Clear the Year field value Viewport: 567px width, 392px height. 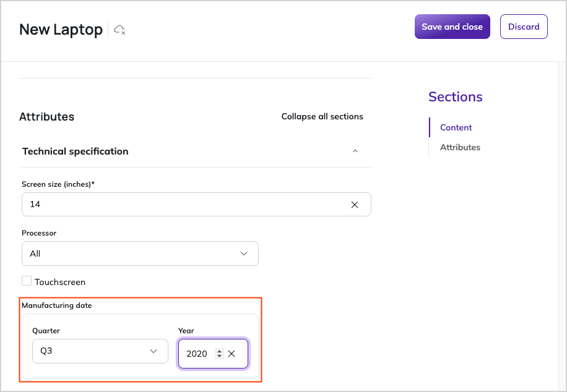point(232,354)
